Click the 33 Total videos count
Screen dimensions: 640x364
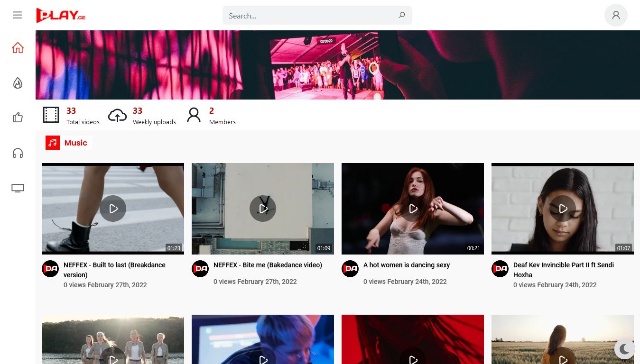(71, 111)
